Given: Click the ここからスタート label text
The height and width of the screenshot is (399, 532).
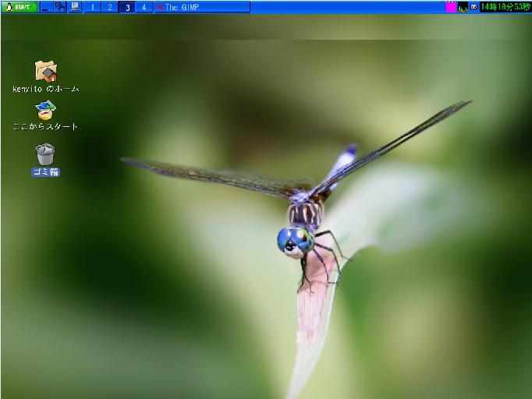Looking at the screenshot, I should coord(46,126).
